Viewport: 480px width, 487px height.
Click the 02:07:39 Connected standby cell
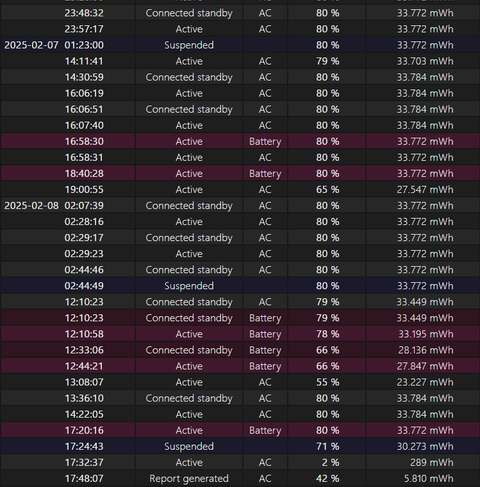pyautogui.click(x=189, y=206)
